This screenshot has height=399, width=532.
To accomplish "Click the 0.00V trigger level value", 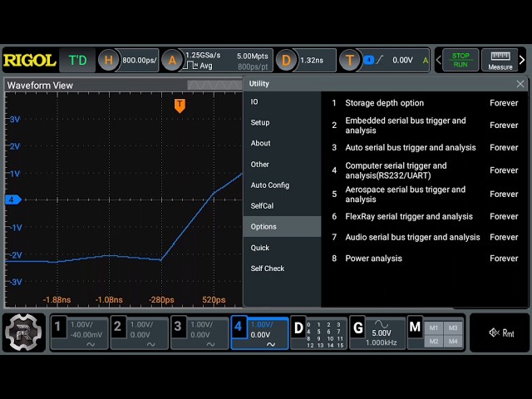I will pos(402,61).
